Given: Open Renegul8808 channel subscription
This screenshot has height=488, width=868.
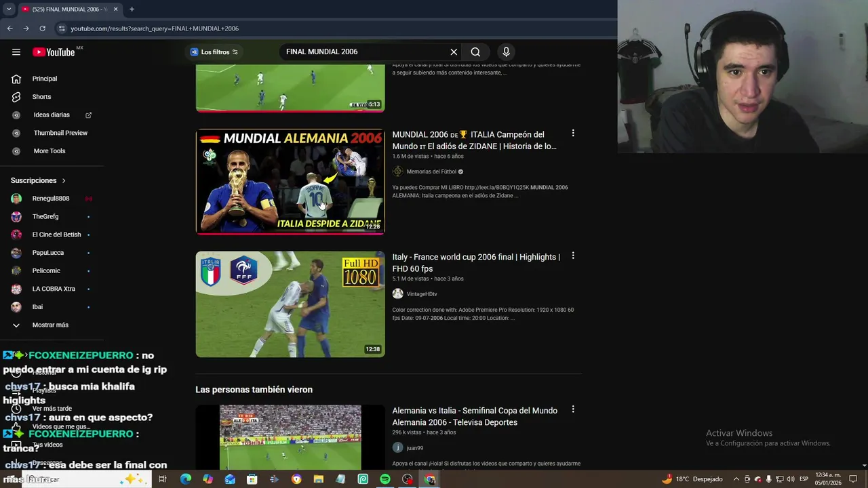Looking at the screenshot, I should pos(52,199).
